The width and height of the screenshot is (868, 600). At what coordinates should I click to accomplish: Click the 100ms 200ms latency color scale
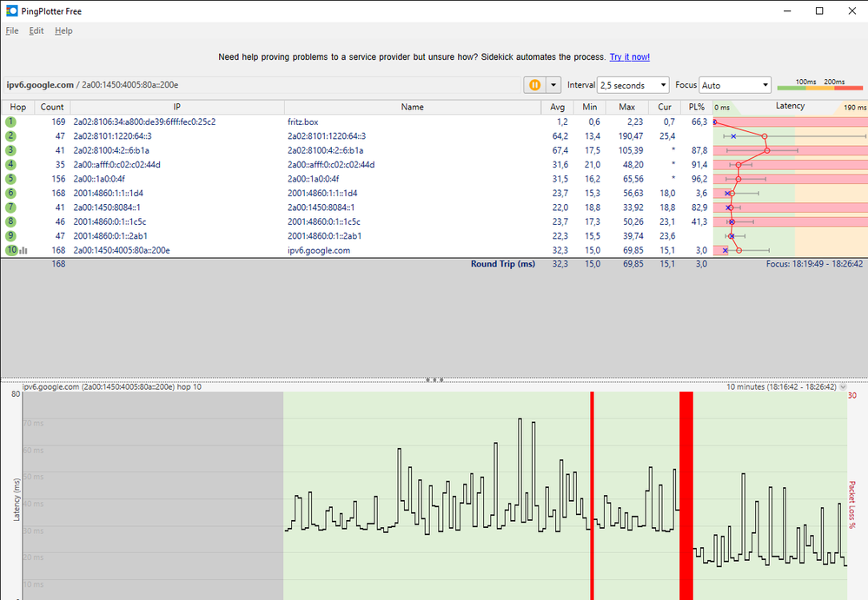(x=820, y=84)
